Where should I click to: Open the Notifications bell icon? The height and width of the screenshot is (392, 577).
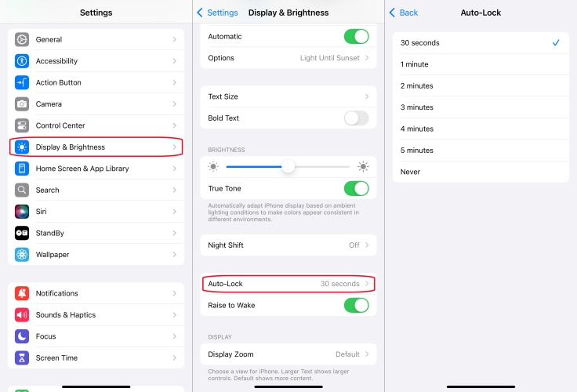[x=22, y=293]
